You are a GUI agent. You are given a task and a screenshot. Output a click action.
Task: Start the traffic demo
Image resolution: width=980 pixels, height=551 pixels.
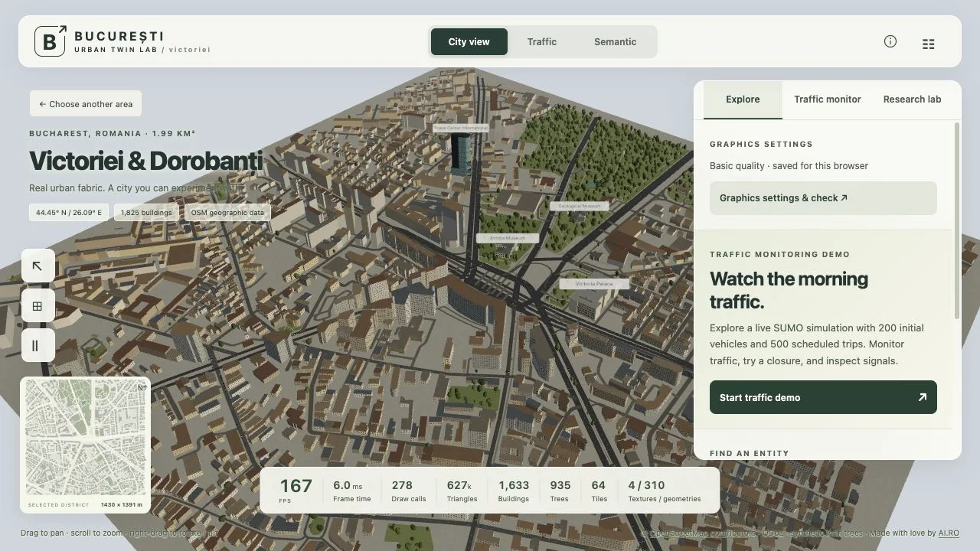(823, 397)
